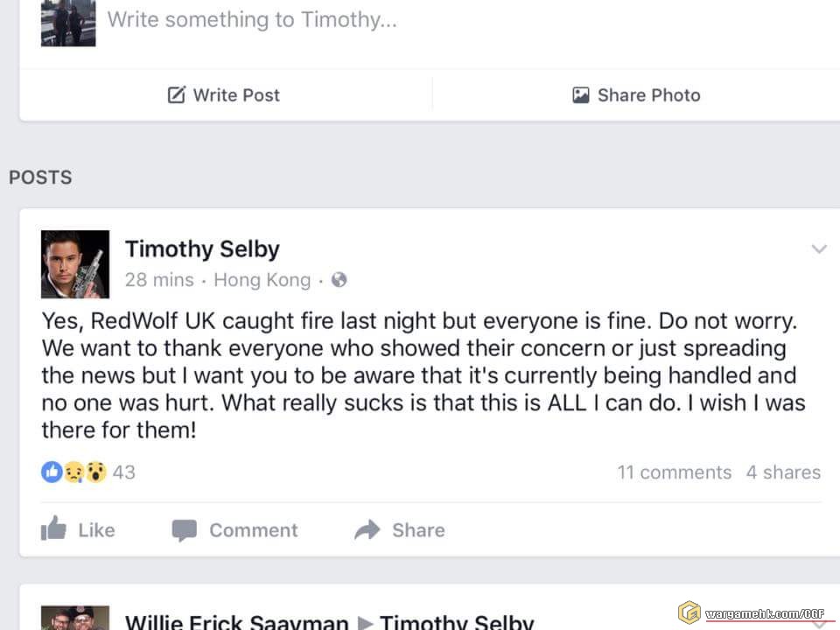View the 4 shares
Viewport: 840px width, 630px height.
783,472
